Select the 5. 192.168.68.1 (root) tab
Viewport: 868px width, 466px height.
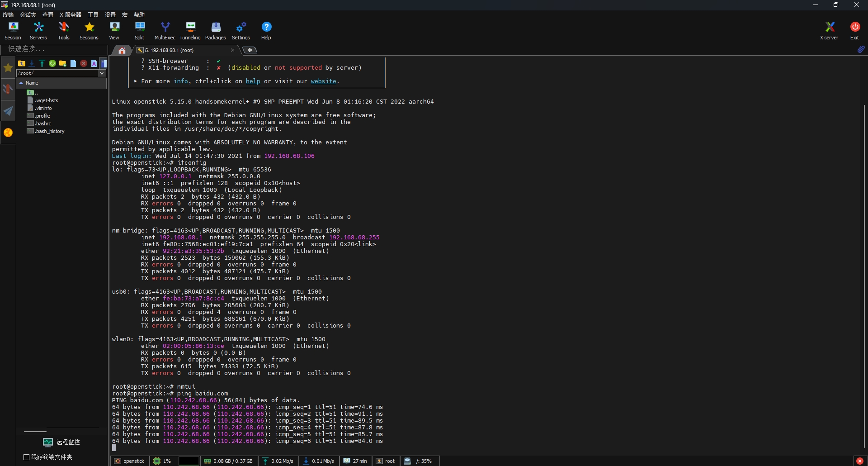(185, 50)
